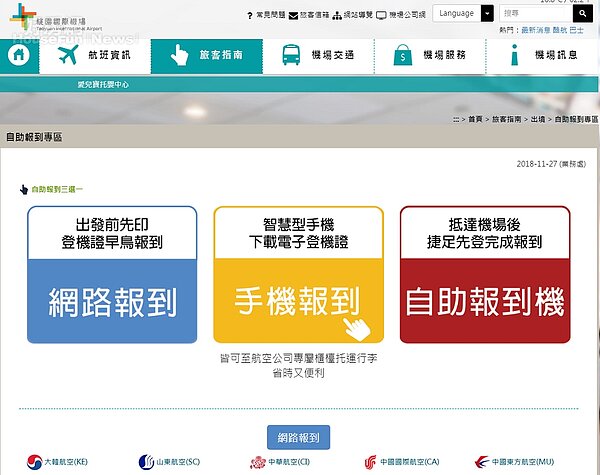Screen dimensions: 600x475
Task: Open the 機場公司網 link
Action: point(407,15)
